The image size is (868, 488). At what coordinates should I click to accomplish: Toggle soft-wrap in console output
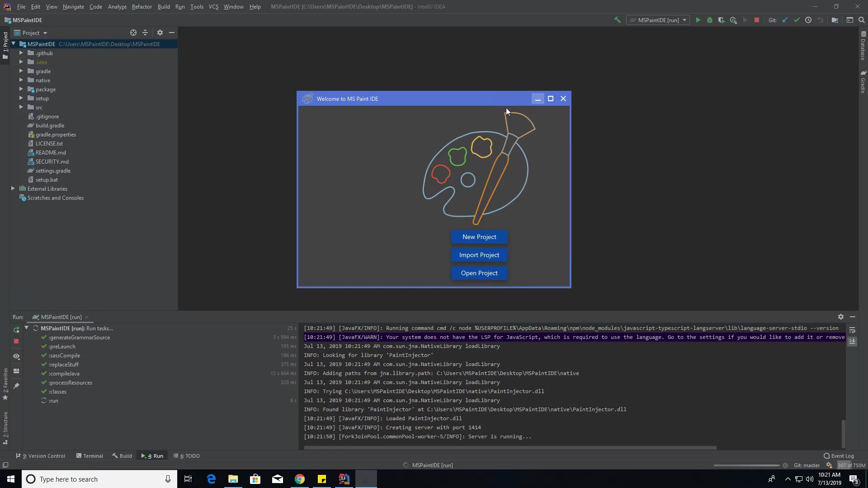coord(852,330)
